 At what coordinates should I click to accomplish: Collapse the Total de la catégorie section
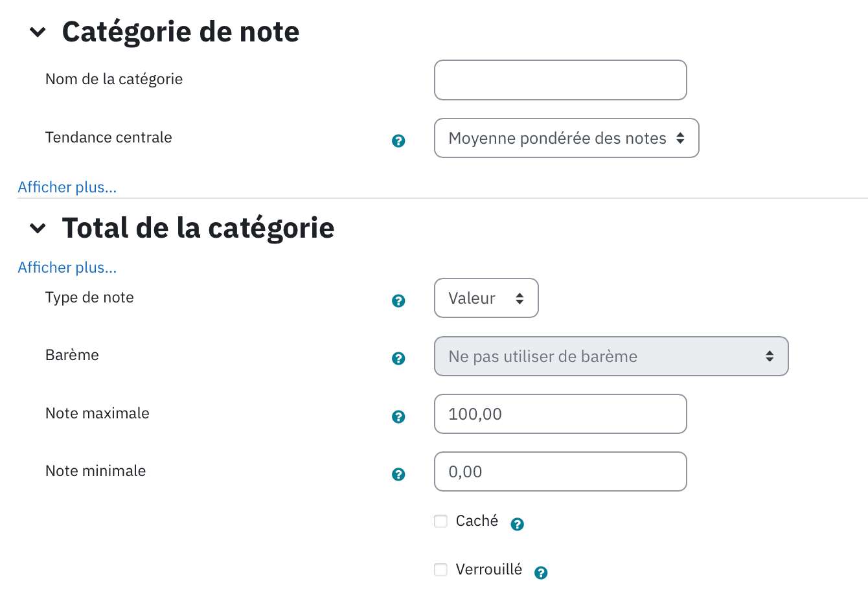tap(38, 228)
